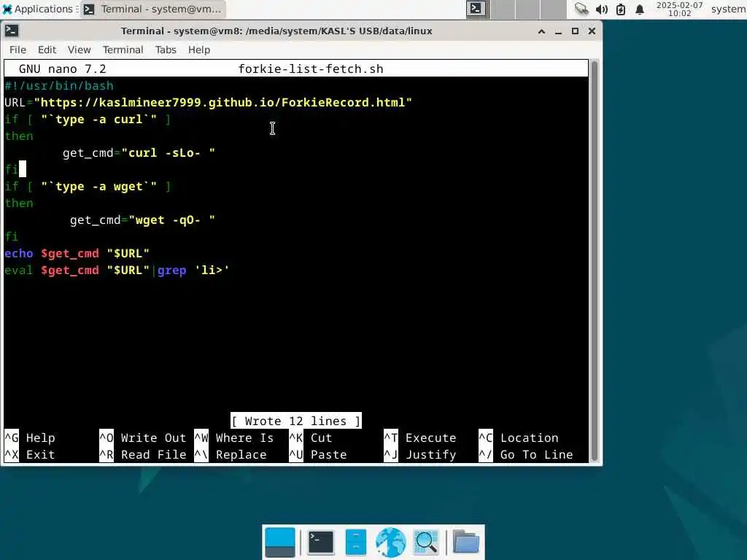
Task: Open the notifications bell icon
Action: click(639, 9)
